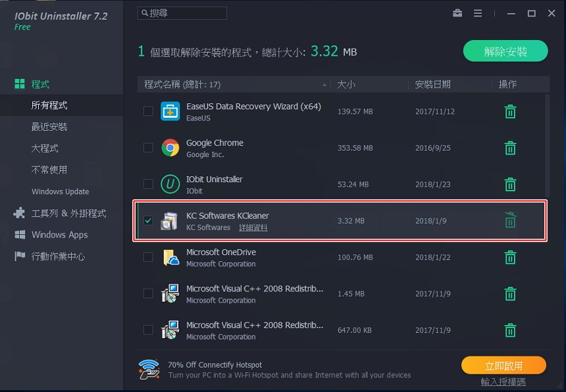Viewport: 566px width, 392px height.
Task: Go to Windows Update in the sidebar
Action: [61, 191]
